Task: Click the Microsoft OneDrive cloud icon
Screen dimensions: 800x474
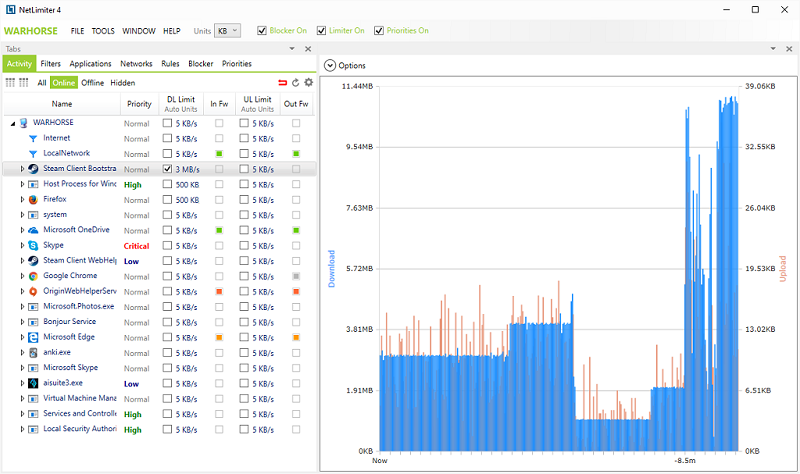Action: click(33, 230)
